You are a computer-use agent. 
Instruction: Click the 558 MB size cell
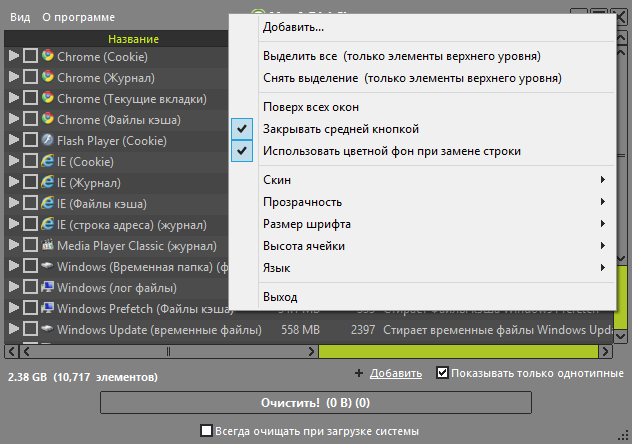(300, 330)
